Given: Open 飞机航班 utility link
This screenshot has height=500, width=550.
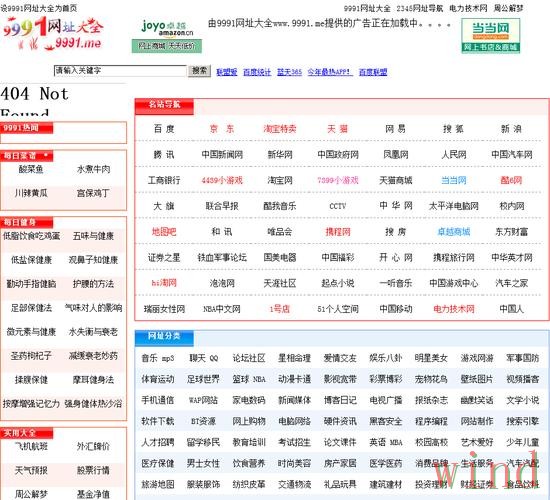Looking at the screenshot, I should pyautogui.click(x=31, y=446).
